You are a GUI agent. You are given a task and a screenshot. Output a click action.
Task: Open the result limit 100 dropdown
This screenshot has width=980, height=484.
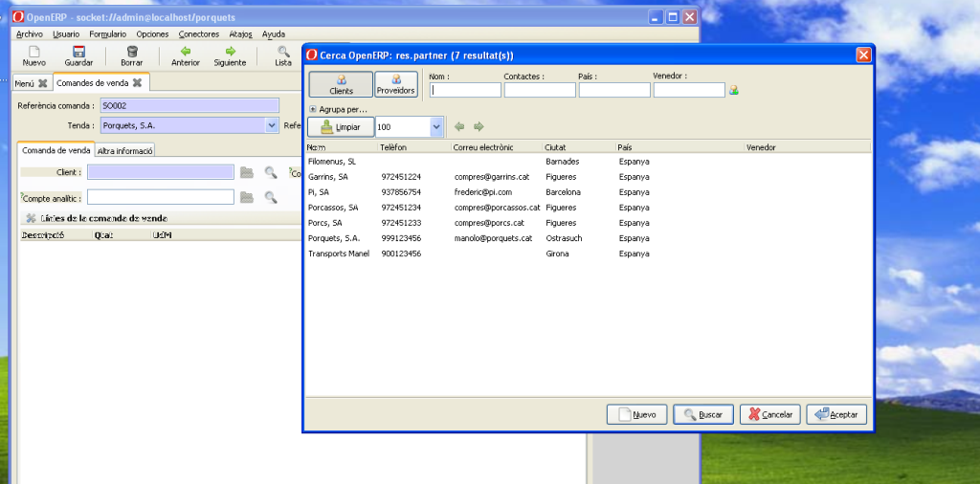point(437,126)
